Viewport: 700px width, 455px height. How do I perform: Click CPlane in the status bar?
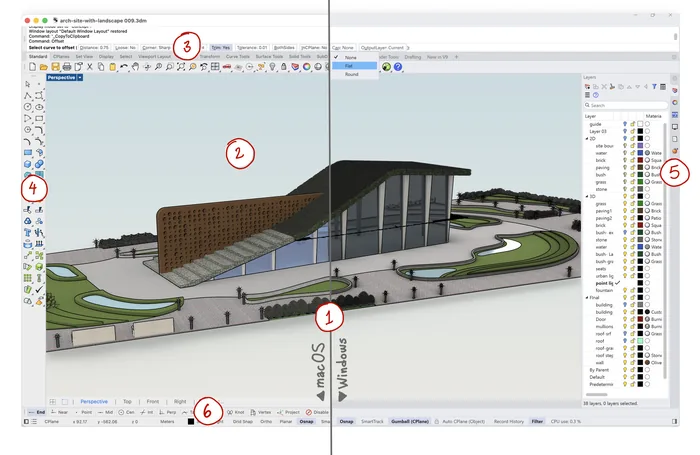point(51,422)
